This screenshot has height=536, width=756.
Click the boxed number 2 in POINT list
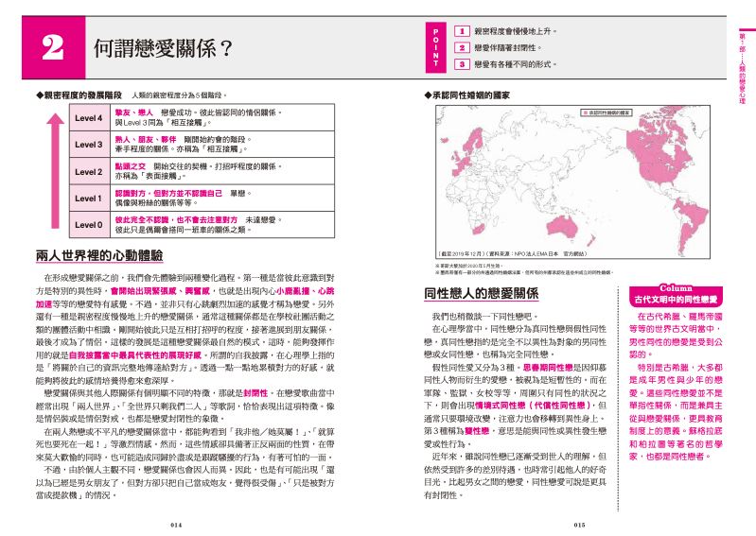462,47
